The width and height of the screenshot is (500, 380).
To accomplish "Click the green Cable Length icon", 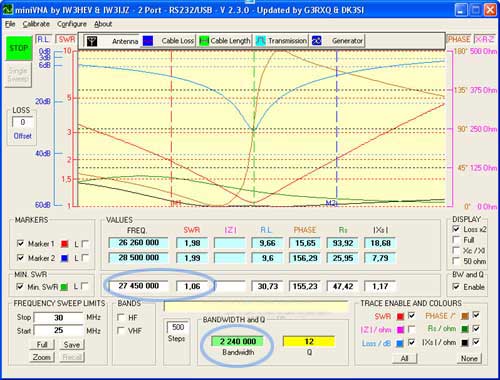I will (204, 41).
